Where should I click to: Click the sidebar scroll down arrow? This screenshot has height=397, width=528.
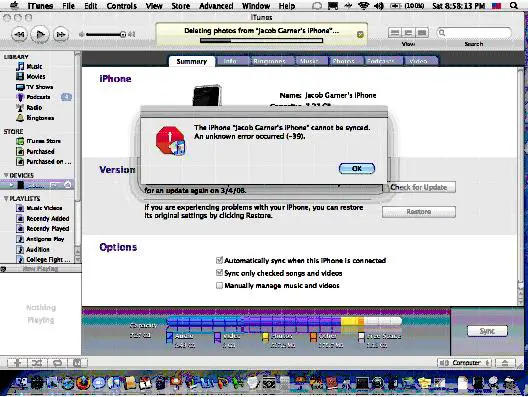tap(78, 259)
